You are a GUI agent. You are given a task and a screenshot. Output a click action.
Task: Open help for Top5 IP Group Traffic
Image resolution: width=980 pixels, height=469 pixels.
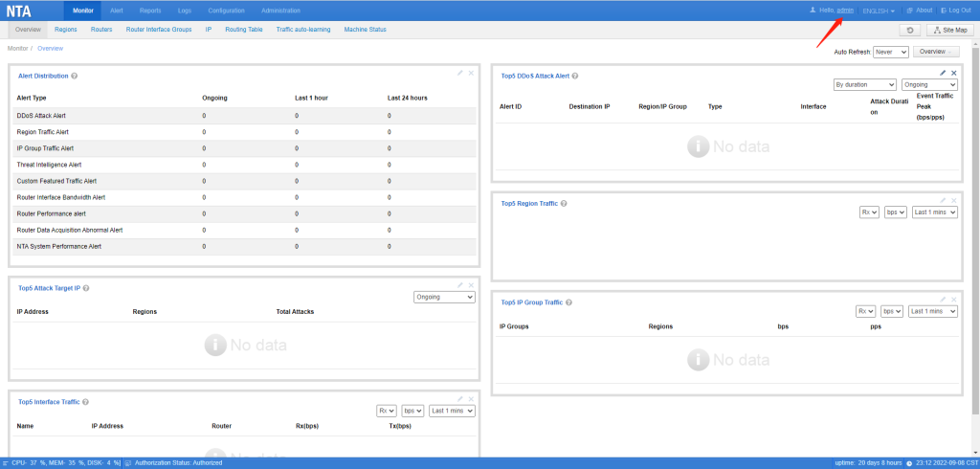569,302
